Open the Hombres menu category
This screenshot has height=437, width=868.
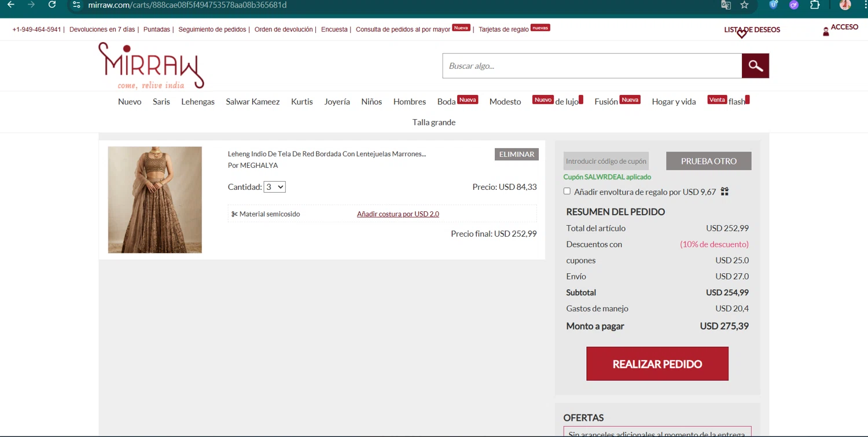coord(410,102)
